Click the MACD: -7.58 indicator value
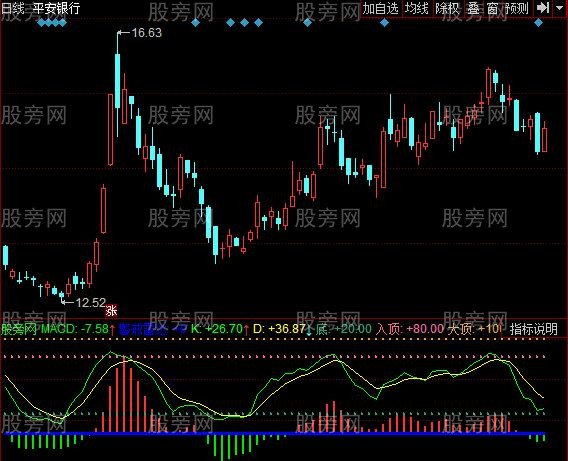Viewport: 568px width, 461px height. click(x=75, y=329)
